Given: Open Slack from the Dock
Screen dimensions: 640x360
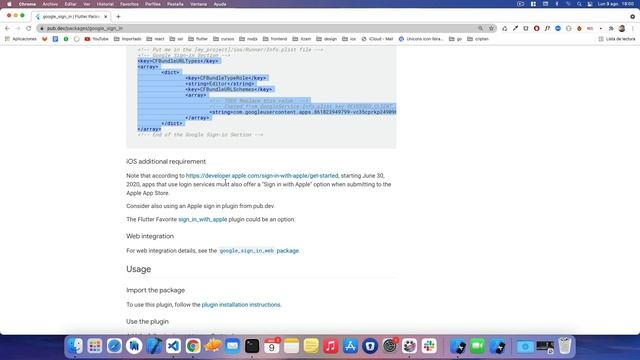Looking at the screenshot, I should (429, 346).
